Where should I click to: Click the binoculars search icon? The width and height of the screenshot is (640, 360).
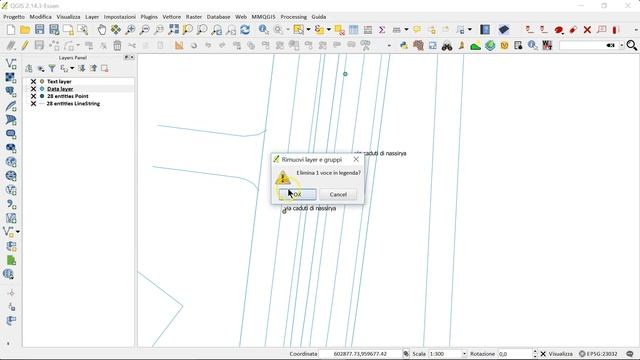click(x=447, y=45)
